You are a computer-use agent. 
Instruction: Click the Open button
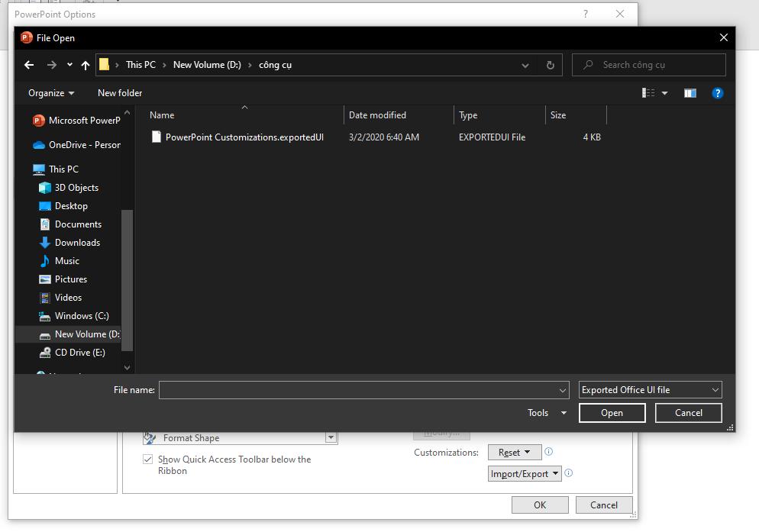point(612,413)
